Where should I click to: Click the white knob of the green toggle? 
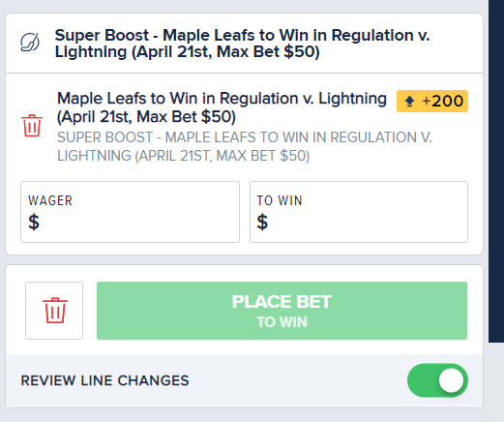[451, 380]
